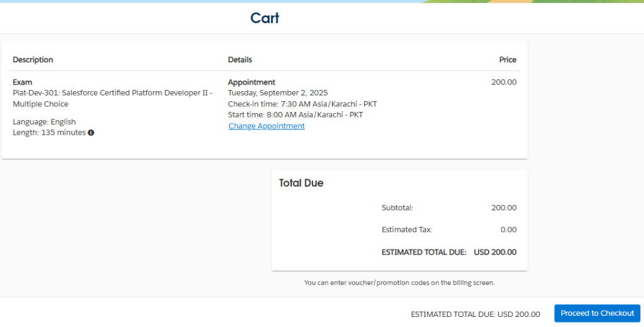644x327 pixels.
Task: Click the Price column header
Action: [x=508, y=60]
